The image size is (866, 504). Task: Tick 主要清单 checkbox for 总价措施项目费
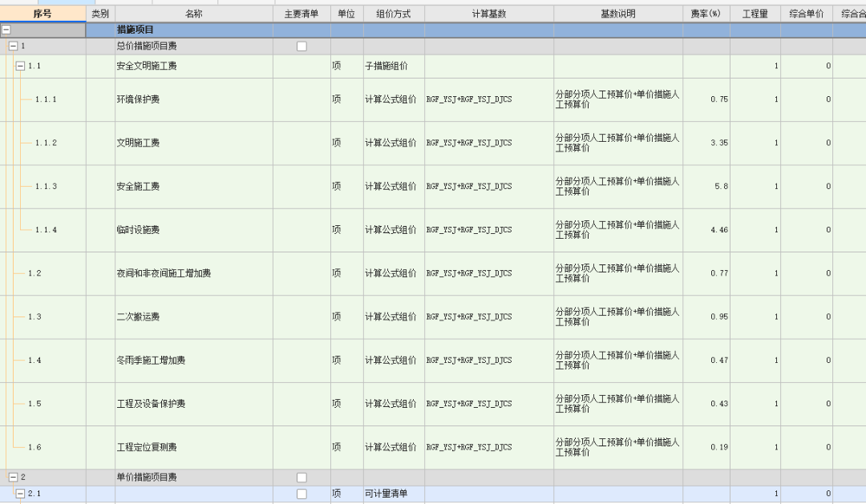[301, 46]
